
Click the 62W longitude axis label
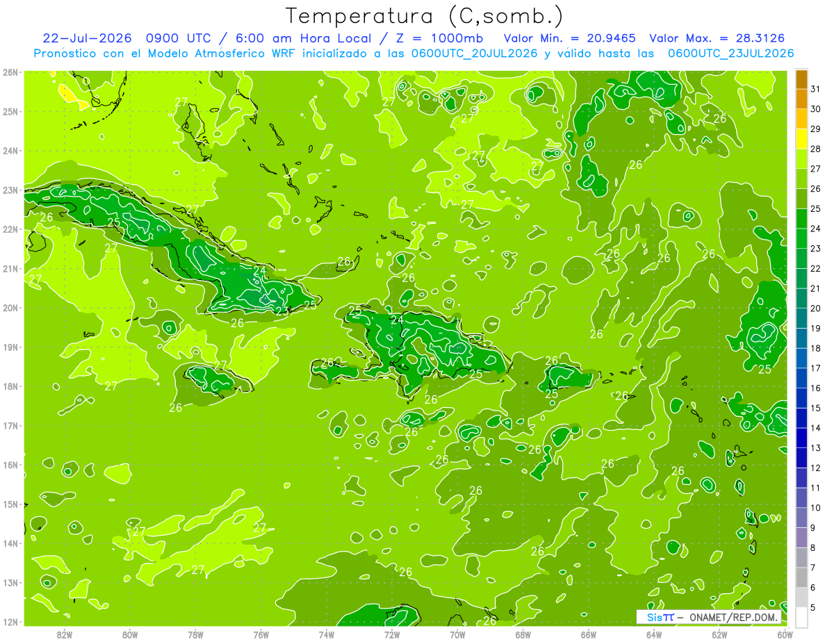point(719,634)
